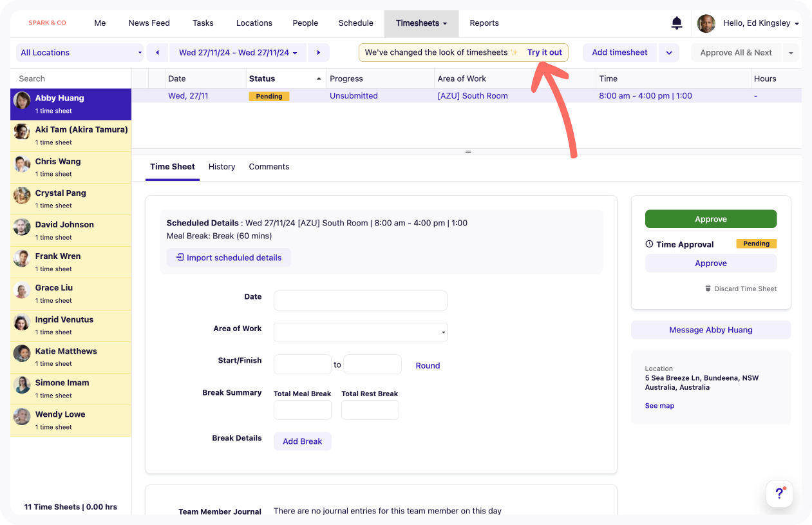The width and height of the screenshot is (812, 525).
Task: Click the green Approve button
Action: coord(711,219)
